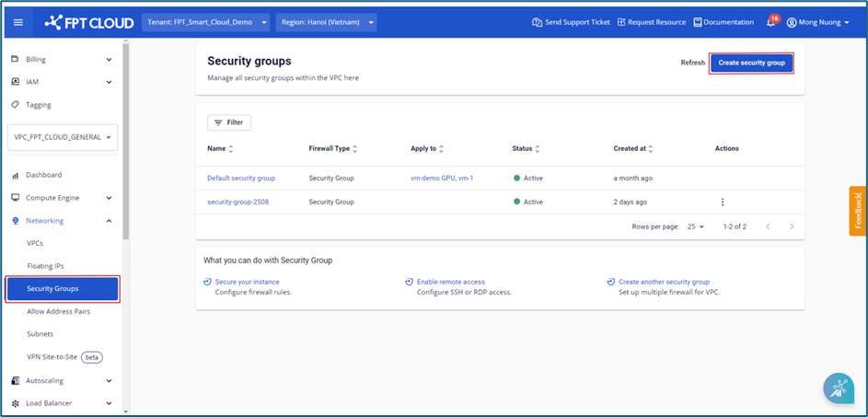
Task: Open Floating IPs in sidebar
Action: pos(46,266)
